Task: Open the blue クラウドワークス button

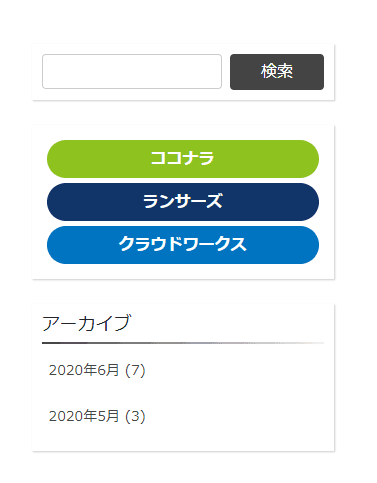Action: pyautogui.click(x=183, y=245)
